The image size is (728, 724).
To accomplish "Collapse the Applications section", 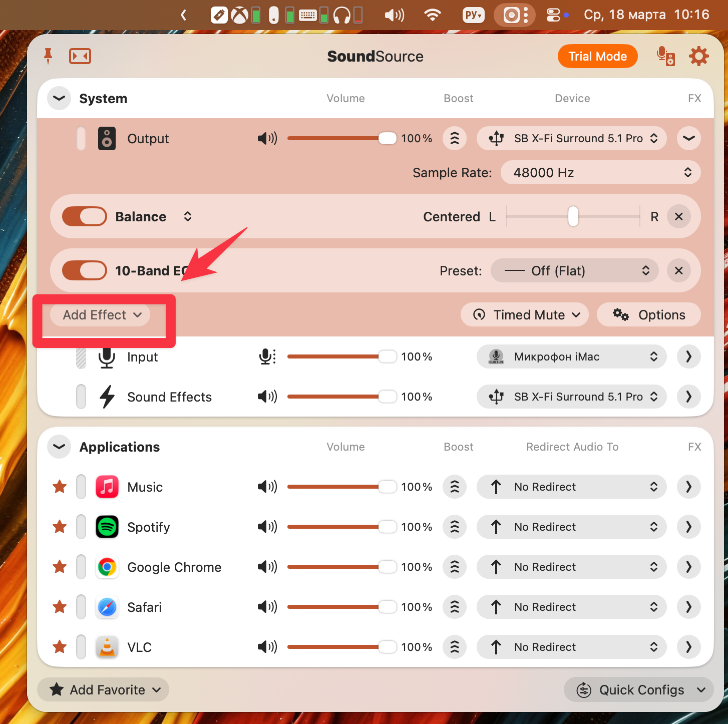I will coord(59,447).
